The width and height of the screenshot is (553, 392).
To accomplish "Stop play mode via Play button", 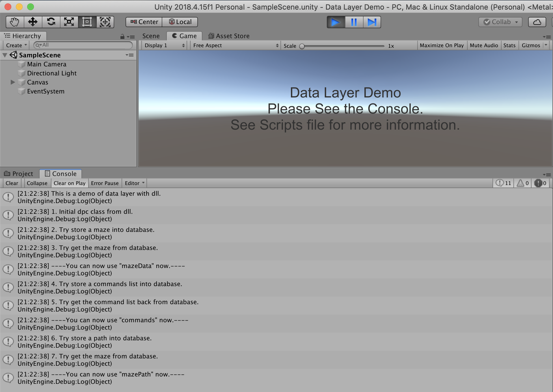I will [x=336, y=22].
